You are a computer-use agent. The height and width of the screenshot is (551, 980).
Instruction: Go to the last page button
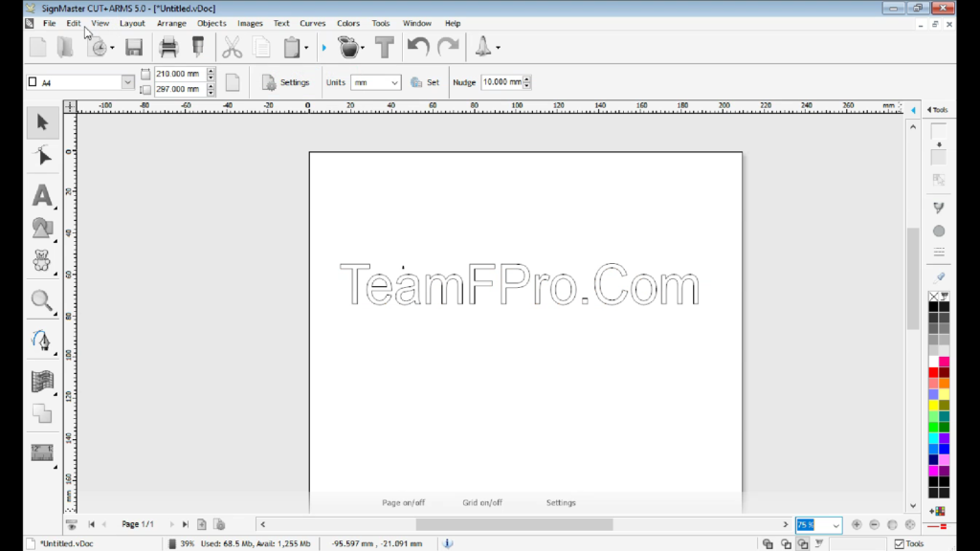click(185, 525)
